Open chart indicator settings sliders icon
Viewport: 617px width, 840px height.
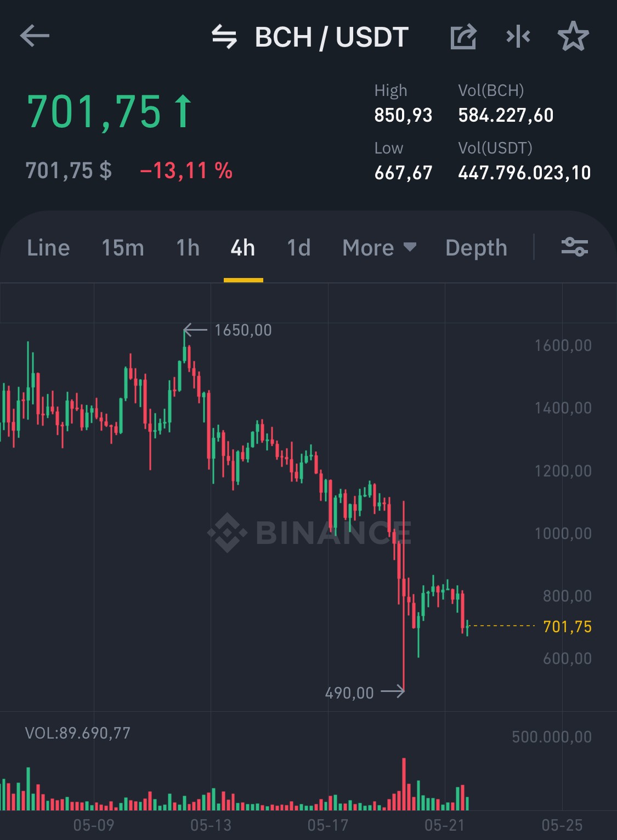click(x=575, y=247)
